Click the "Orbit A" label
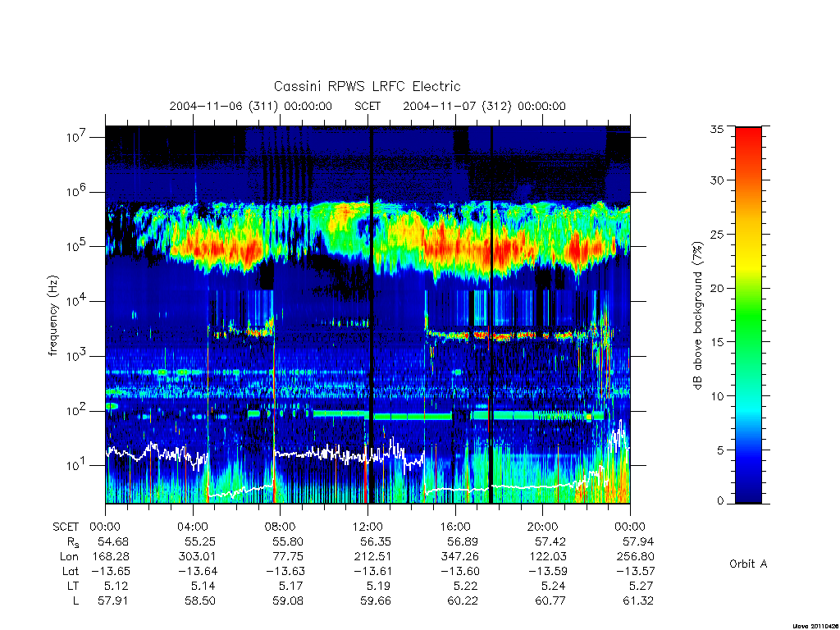 (748, 564)
